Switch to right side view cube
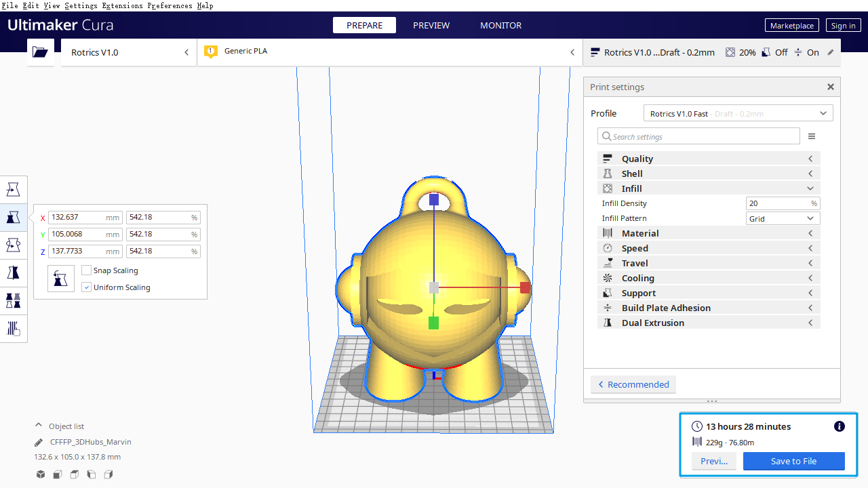 [x=108, y=474]
